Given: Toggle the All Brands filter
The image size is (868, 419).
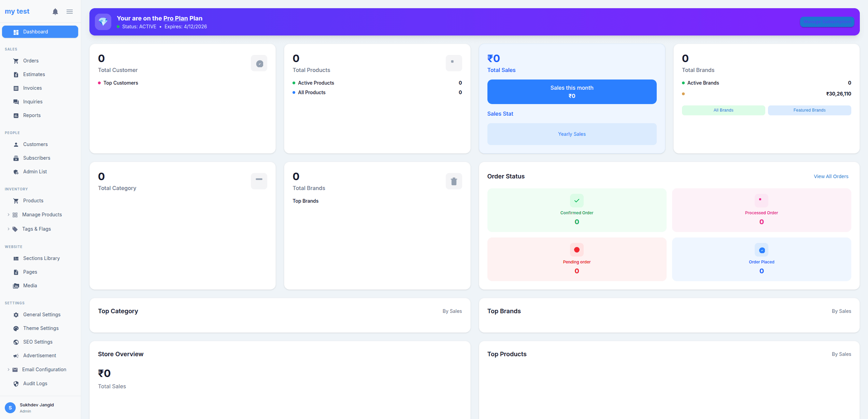Looking at the screenshot, I should click(x=723, y=110).
